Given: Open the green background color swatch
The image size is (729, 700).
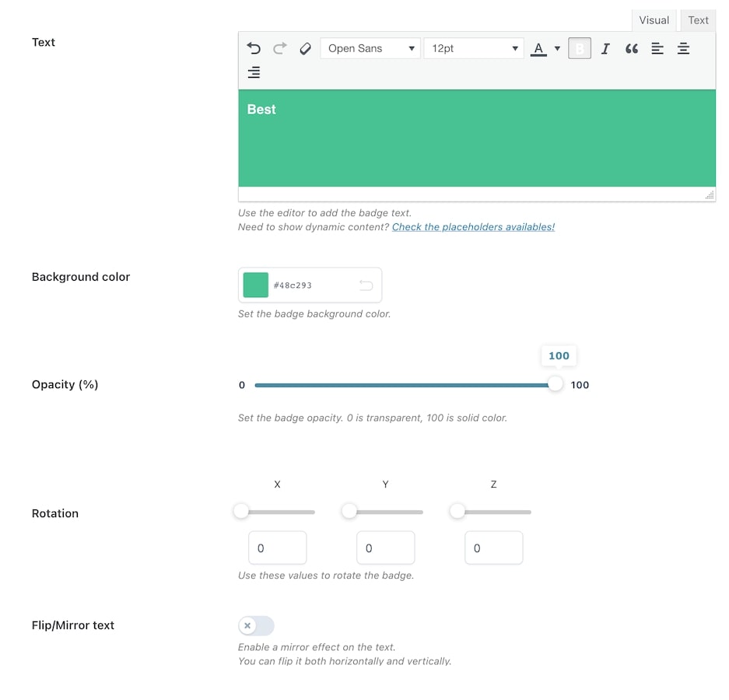Looking at the screenshot, I should [256, 285].
